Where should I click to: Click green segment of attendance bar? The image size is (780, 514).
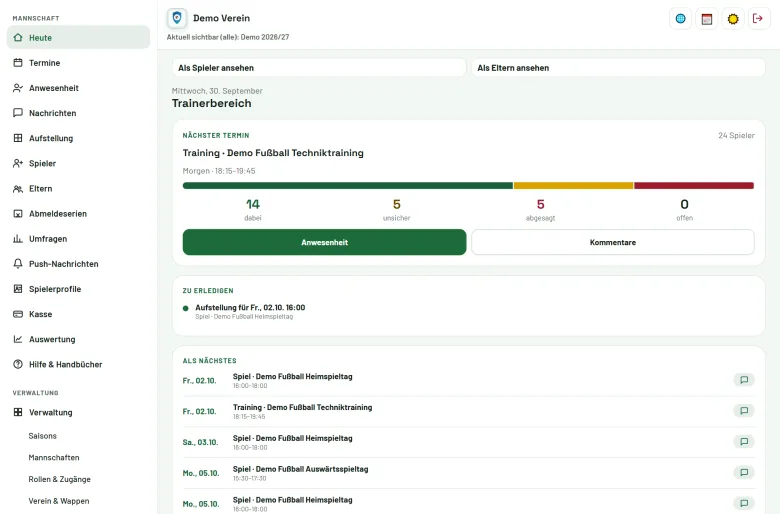(x=348, y=186)
